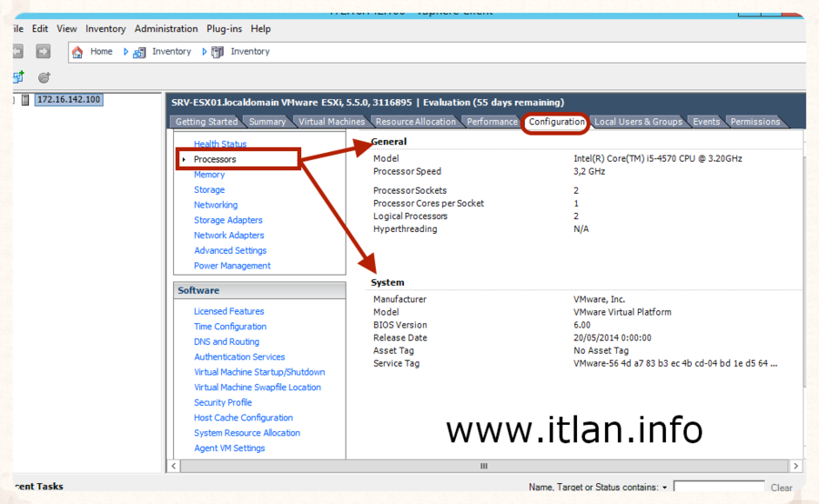Click the back navigation arrow button
Image resolution: width=819 pixels, height=504 pixels.
17,52
